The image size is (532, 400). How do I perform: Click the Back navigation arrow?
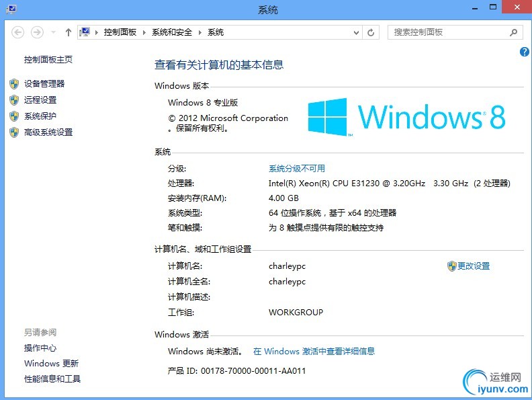(x=17, y=32)
